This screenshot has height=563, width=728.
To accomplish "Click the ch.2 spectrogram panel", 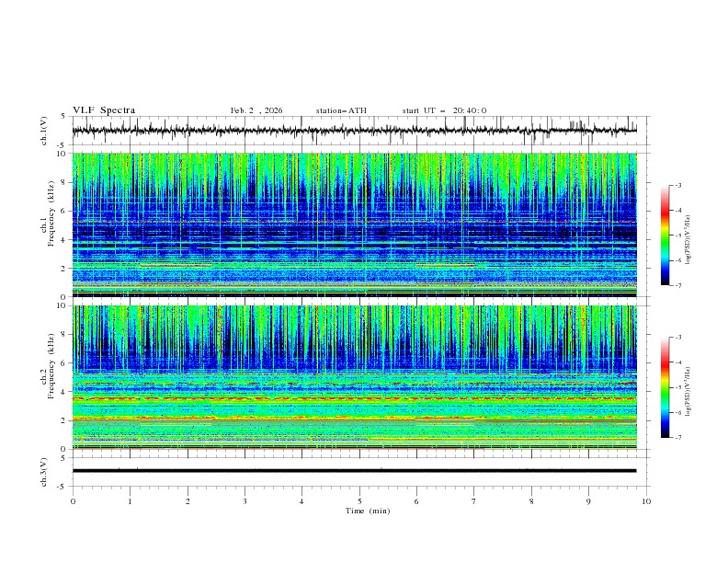I will pos(354,377).
